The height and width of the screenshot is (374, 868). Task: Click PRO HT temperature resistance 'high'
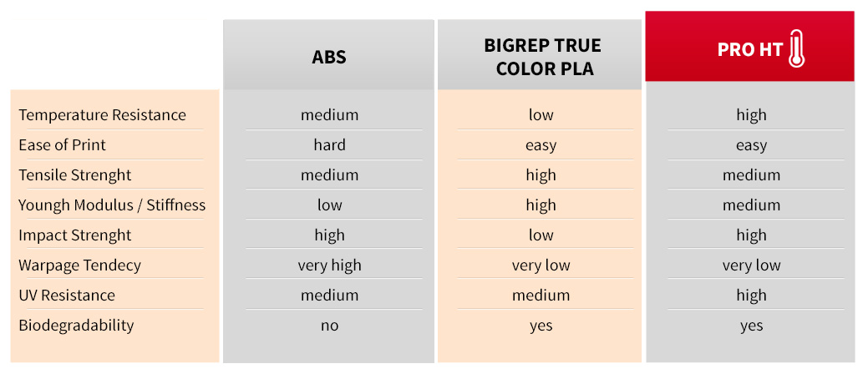751,115
